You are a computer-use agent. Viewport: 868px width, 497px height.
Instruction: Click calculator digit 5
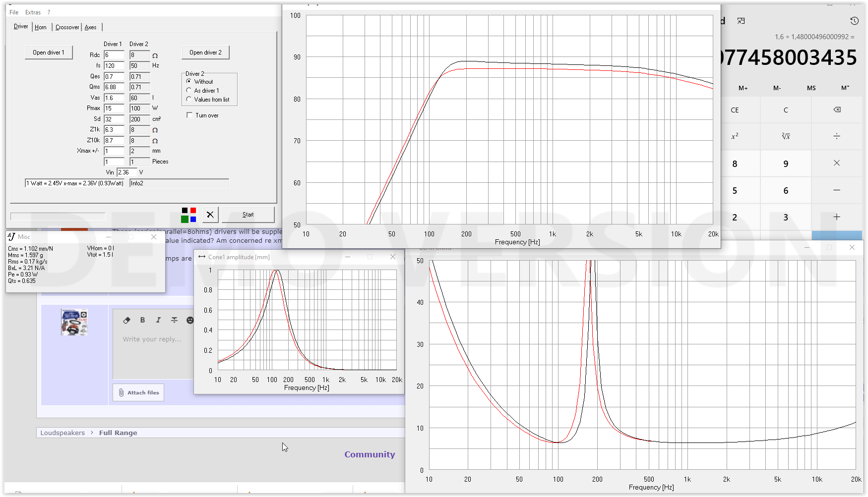pos(735,190)
